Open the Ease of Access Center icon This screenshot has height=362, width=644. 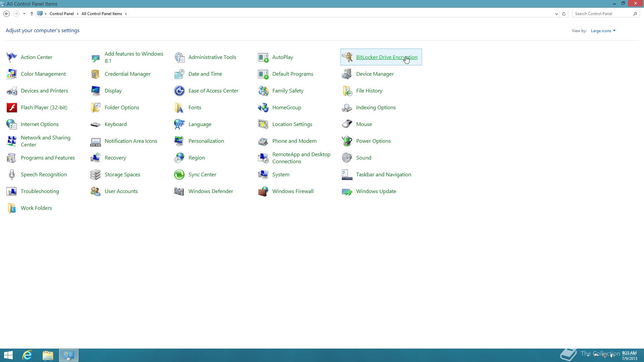179,91
